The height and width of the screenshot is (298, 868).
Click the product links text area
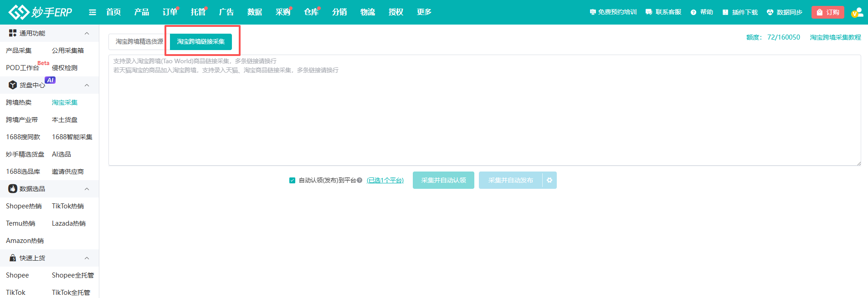click(x=485, y=110)
